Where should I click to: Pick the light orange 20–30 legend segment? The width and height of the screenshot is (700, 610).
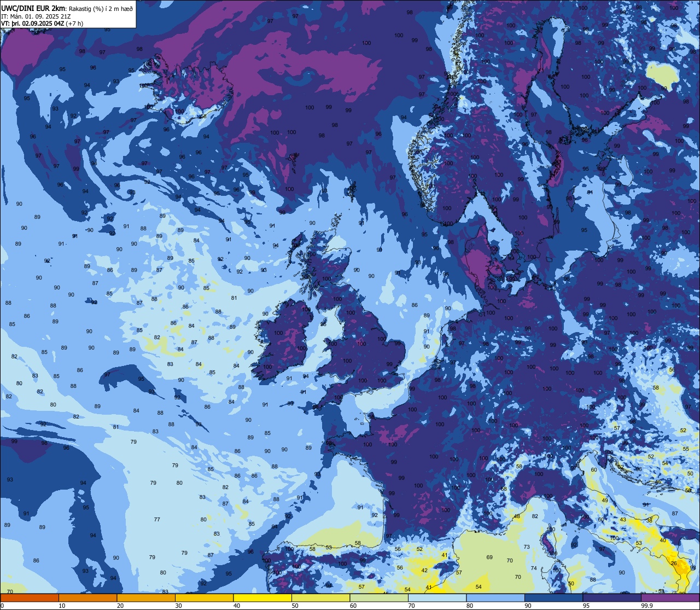146,597
